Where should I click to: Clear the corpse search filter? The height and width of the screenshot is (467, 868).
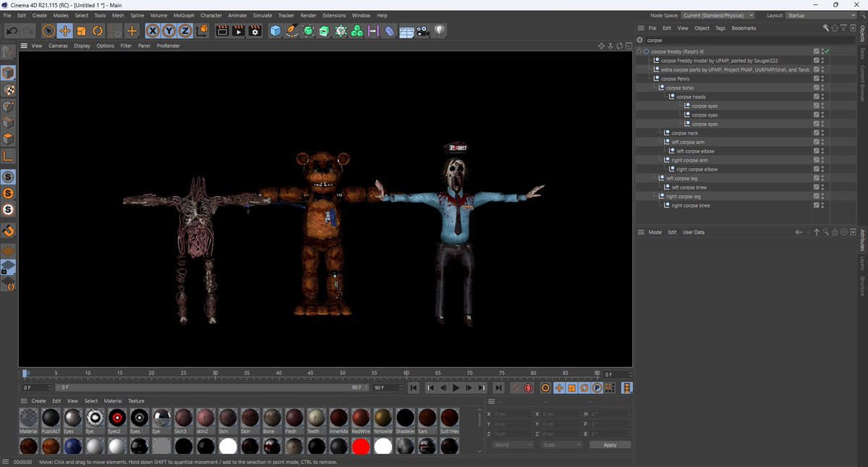tap(639, 41)
